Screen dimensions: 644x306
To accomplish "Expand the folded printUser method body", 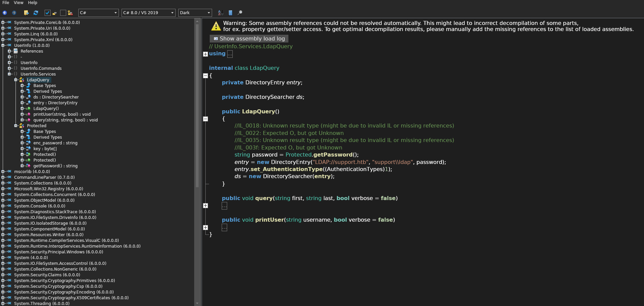I will [x=205, y=228].
